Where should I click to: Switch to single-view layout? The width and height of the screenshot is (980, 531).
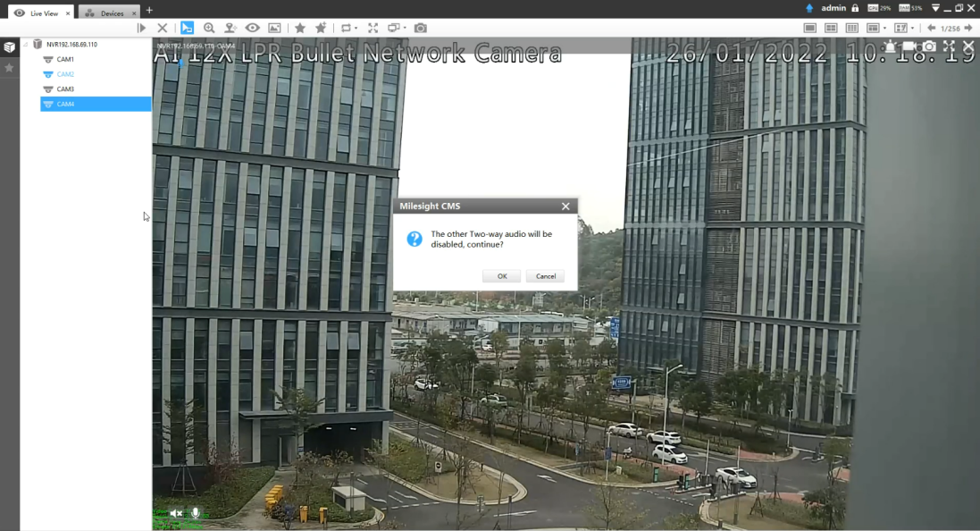pos(810,28)
